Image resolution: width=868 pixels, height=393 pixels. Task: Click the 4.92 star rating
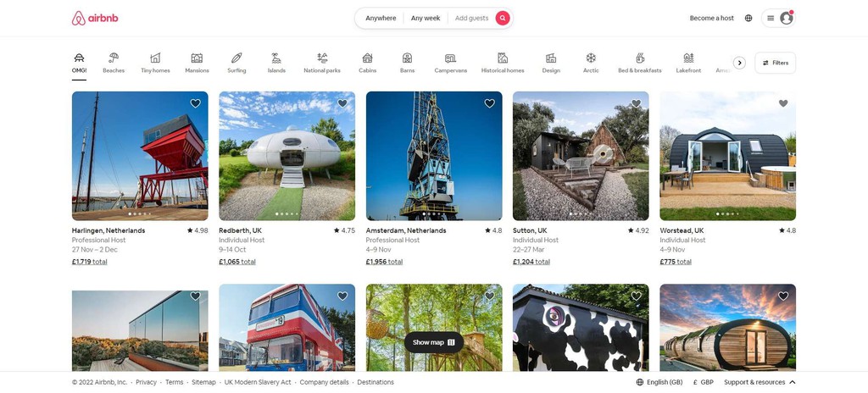pos(638,230)
